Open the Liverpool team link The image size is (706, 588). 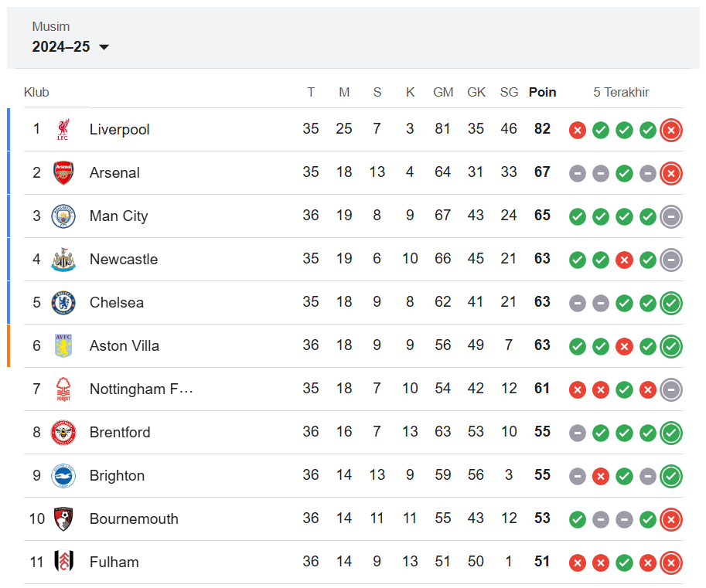point(119,130)
